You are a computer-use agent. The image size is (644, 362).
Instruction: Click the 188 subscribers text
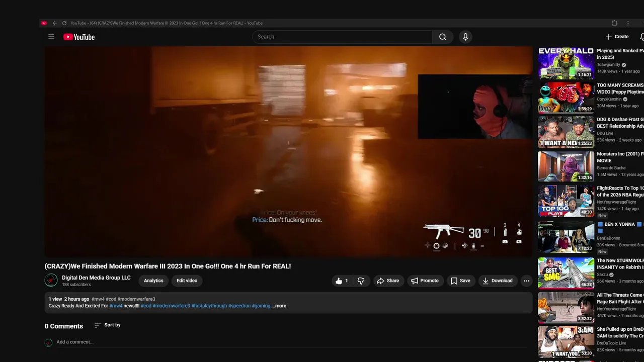pyautogui.click(x=76, y=285)
